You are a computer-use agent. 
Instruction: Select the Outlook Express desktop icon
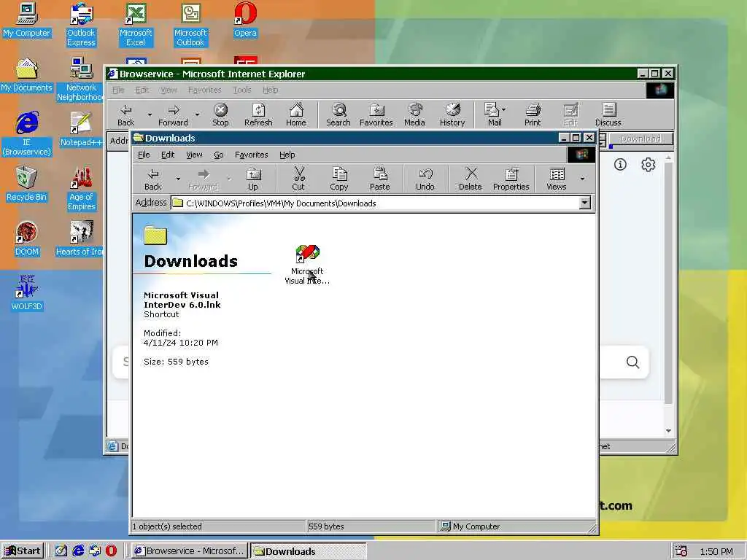81,25
